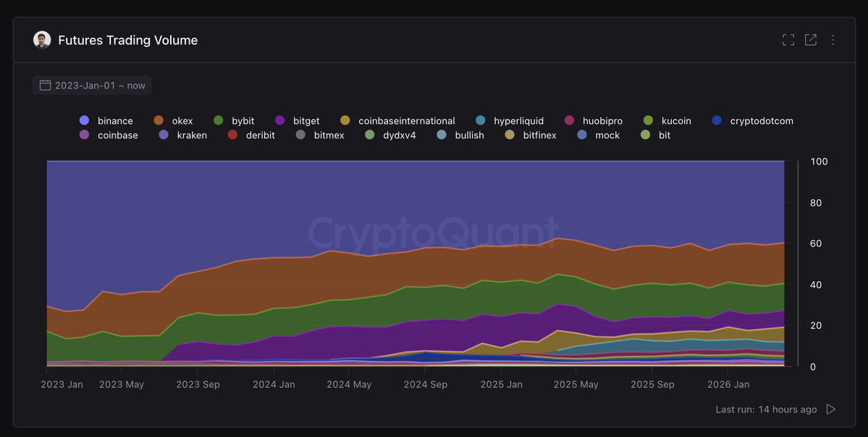
Task: Click the Futures Trading Volume title
Action: [128, 40]
